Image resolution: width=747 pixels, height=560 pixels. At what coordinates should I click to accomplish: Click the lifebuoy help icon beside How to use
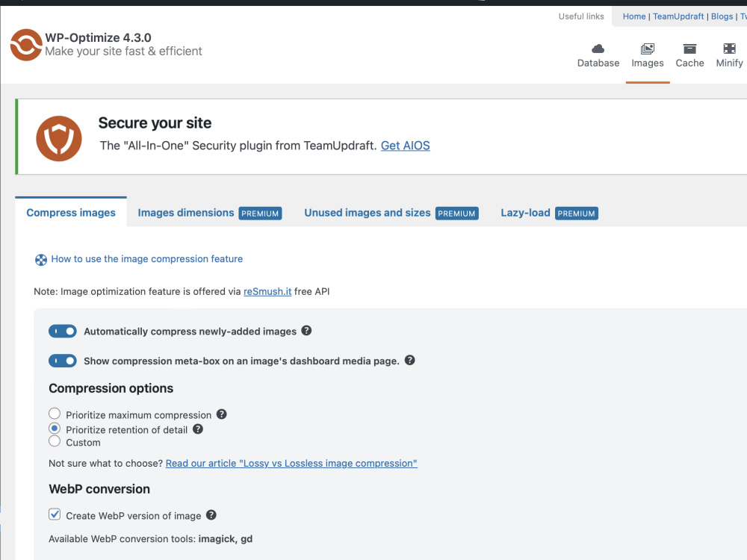coord(41,260)
